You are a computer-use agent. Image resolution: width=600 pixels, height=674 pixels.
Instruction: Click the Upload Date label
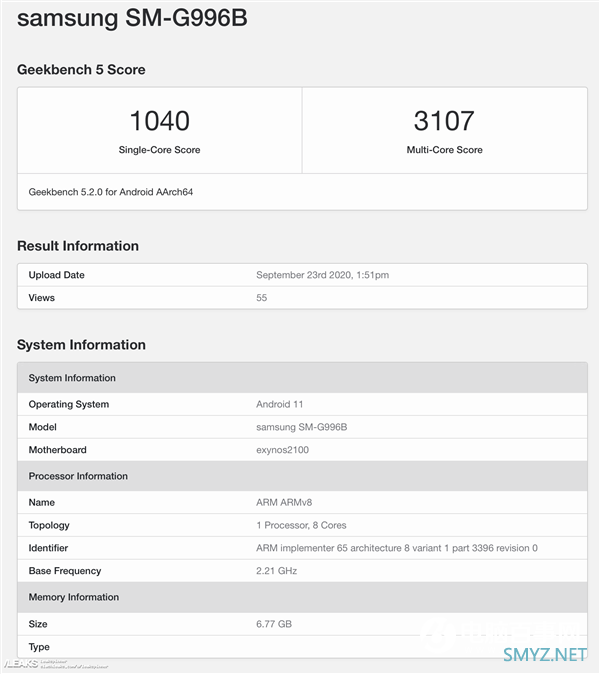point(56,275)
